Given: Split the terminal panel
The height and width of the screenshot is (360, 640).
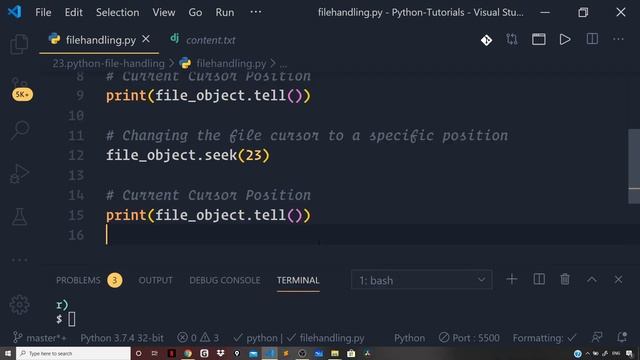Looking at the screenshot, I should coord(539,280).
